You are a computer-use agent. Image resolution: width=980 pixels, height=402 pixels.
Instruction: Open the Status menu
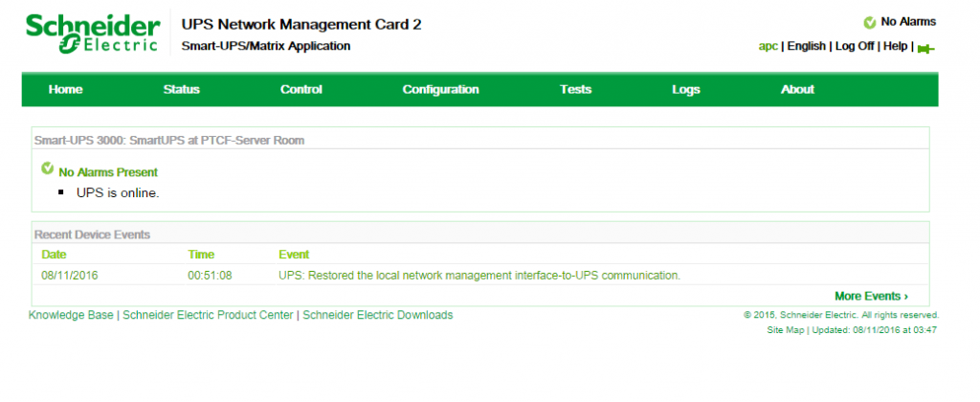[181, 89]
